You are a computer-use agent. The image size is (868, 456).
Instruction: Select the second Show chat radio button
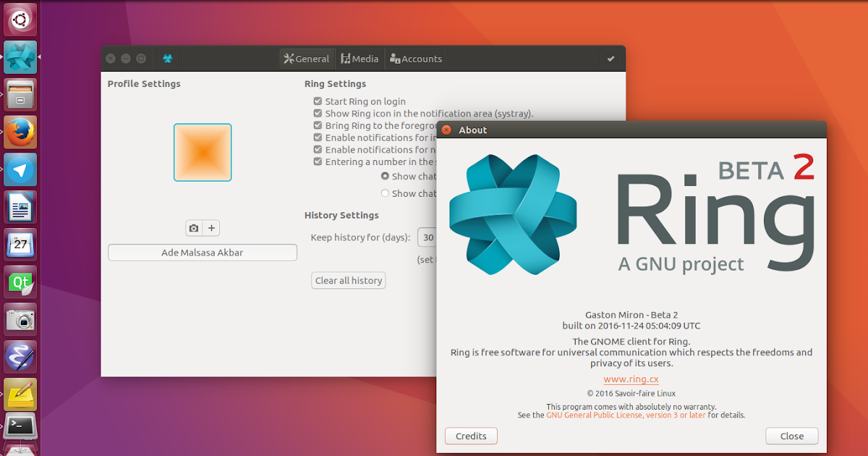tap(384, 193)
